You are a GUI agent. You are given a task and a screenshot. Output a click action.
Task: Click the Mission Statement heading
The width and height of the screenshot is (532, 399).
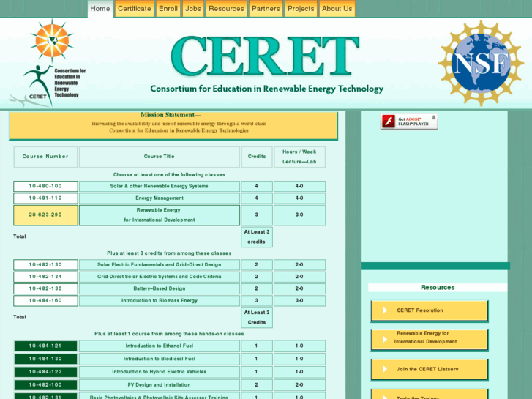coord(171,115)
